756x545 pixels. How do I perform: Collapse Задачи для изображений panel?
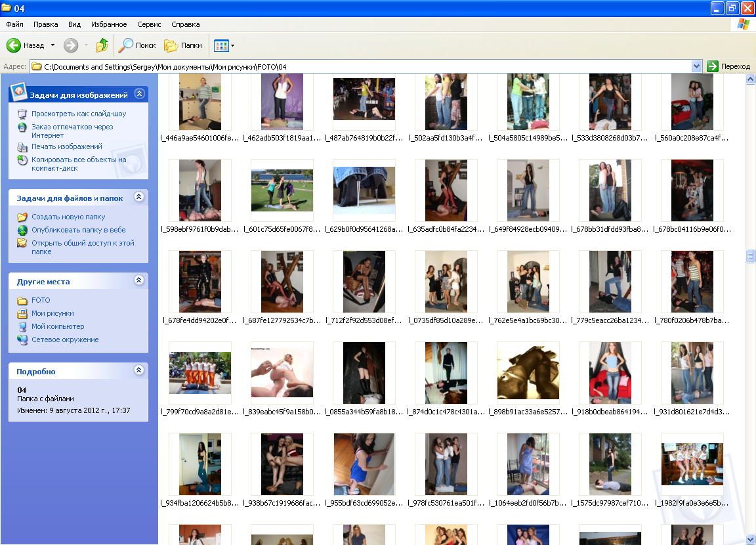tap(139, 93)
